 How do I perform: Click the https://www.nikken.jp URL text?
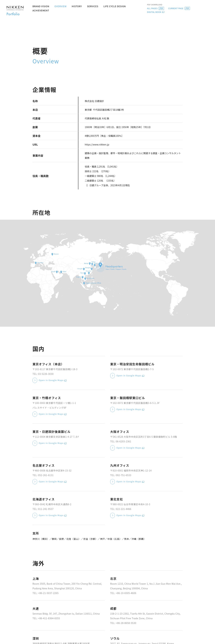point(97,144)
